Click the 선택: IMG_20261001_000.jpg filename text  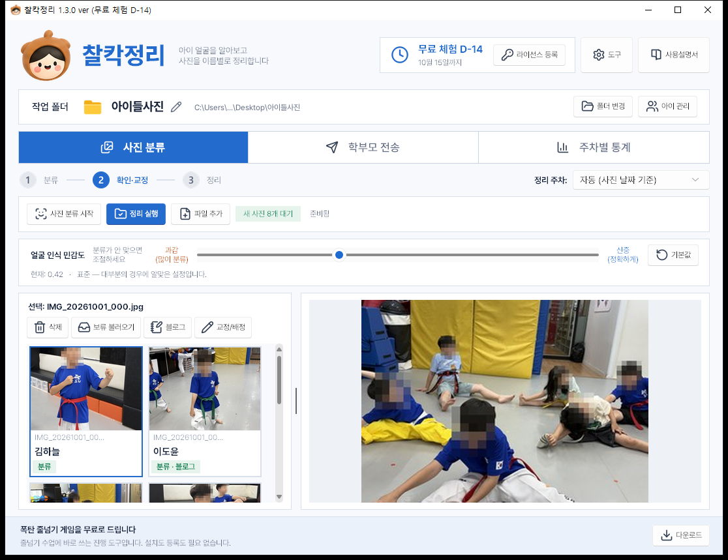point(86,306)
